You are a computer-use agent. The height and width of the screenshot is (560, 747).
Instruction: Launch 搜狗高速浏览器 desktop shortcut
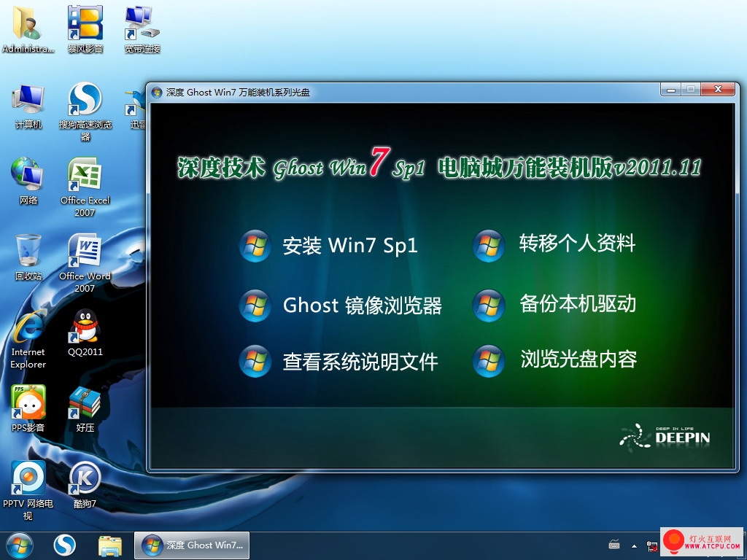point(85,112)
